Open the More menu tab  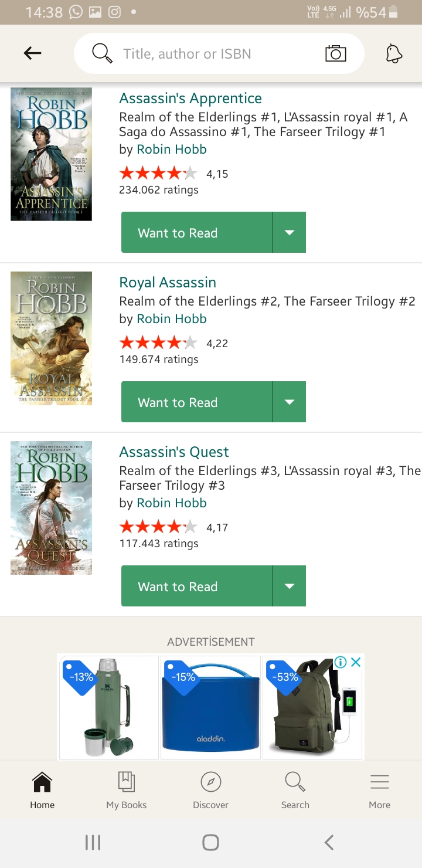pos(379,790)
